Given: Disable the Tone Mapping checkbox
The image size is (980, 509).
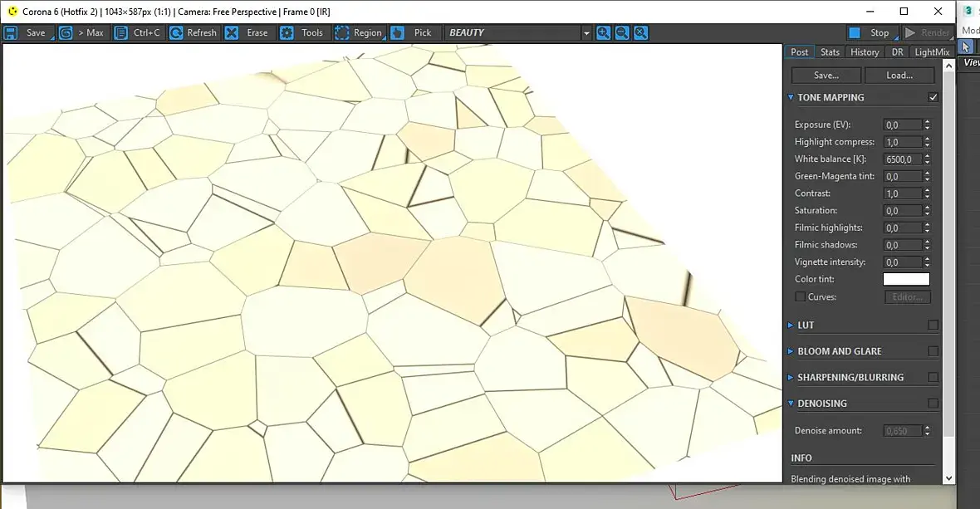Looking at the screenshot, I should [x=933, y=97].
